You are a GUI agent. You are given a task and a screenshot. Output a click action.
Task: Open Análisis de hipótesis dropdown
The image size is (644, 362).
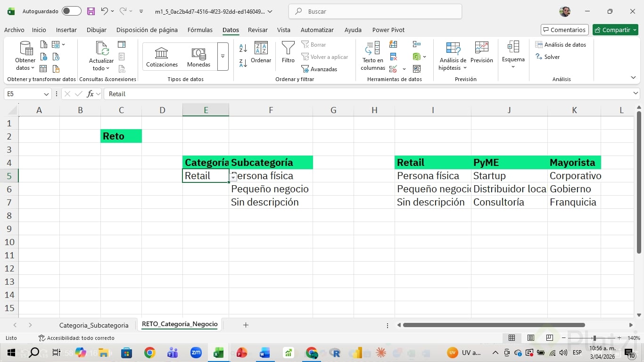coord(453,56)
